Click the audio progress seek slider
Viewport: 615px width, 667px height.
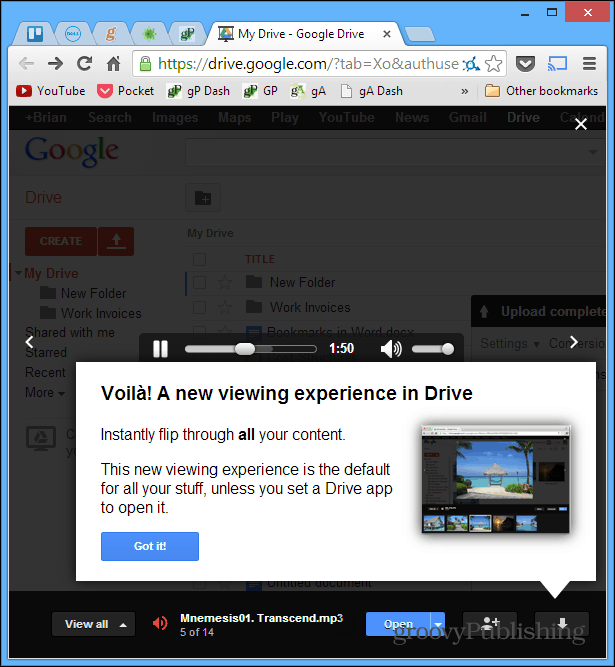(x=251, y=349)
